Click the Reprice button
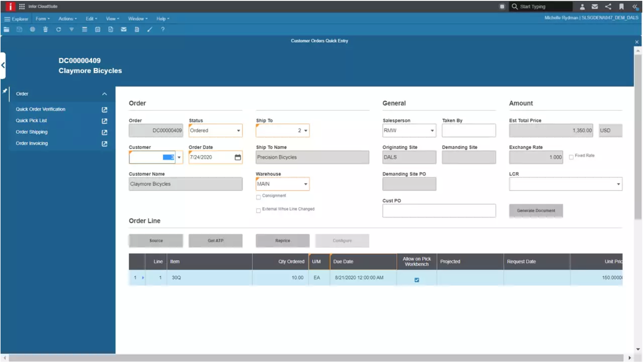This screenshot has width=644, height=362. 283,241
